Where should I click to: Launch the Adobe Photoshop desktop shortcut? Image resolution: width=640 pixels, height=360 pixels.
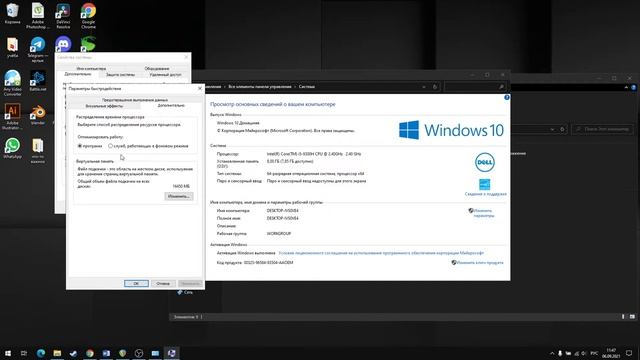click(38, 16)
